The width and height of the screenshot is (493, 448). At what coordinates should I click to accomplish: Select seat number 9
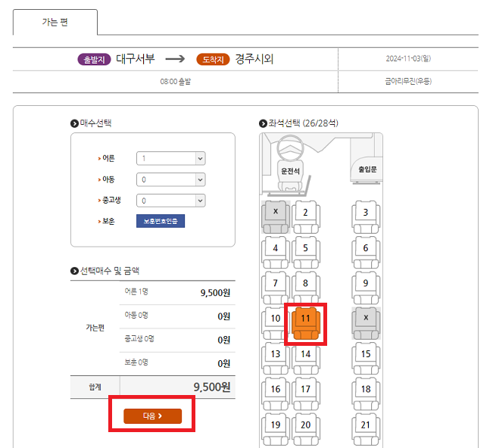[x=366, y=288]
